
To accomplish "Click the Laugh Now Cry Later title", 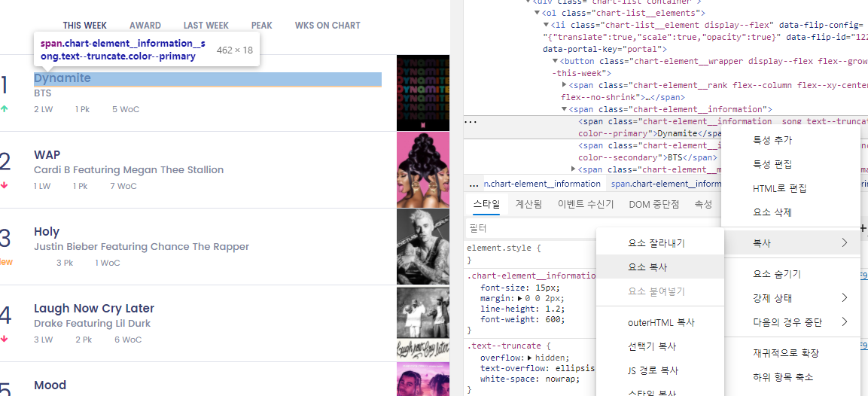I will tap(94, 309).
